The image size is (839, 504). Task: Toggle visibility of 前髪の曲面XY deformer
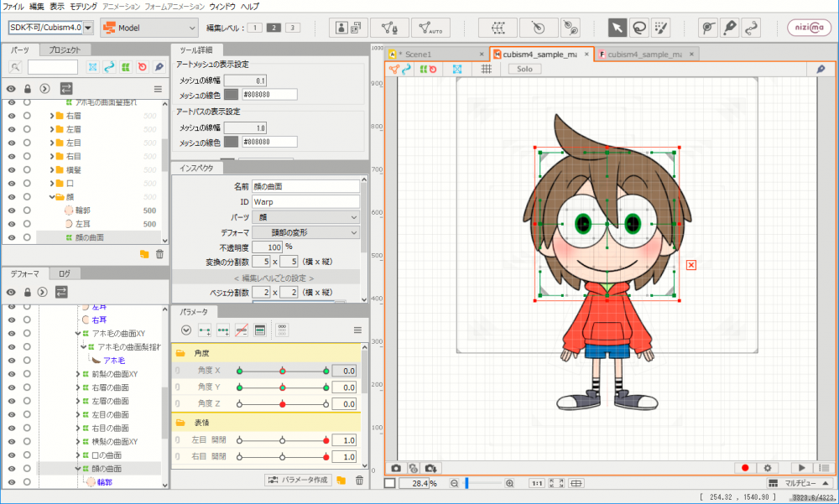click(x=11, y=373)
